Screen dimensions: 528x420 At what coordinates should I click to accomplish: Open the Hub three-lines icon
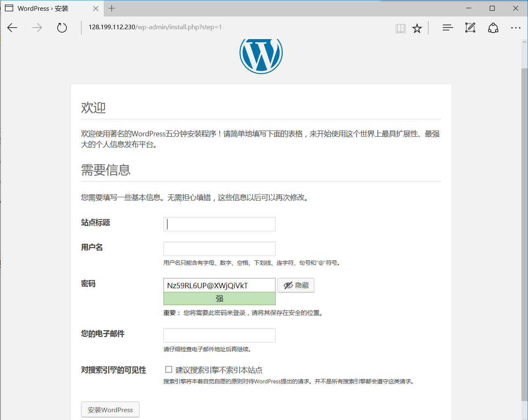pos(448,28)
